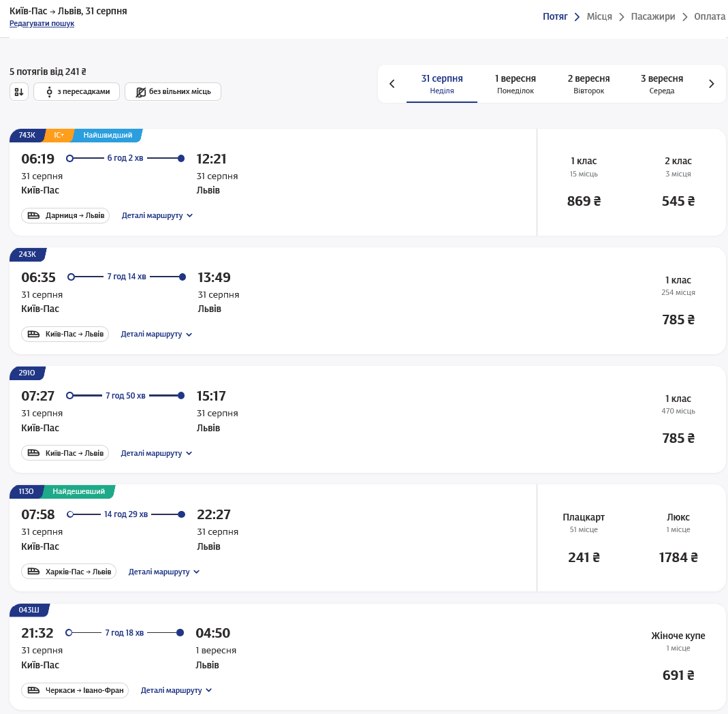The width and height of the screenshot is (728, 714).
Task: Select the '1 вересня Понеділок' date tab
Action: [x=515, y=84]
